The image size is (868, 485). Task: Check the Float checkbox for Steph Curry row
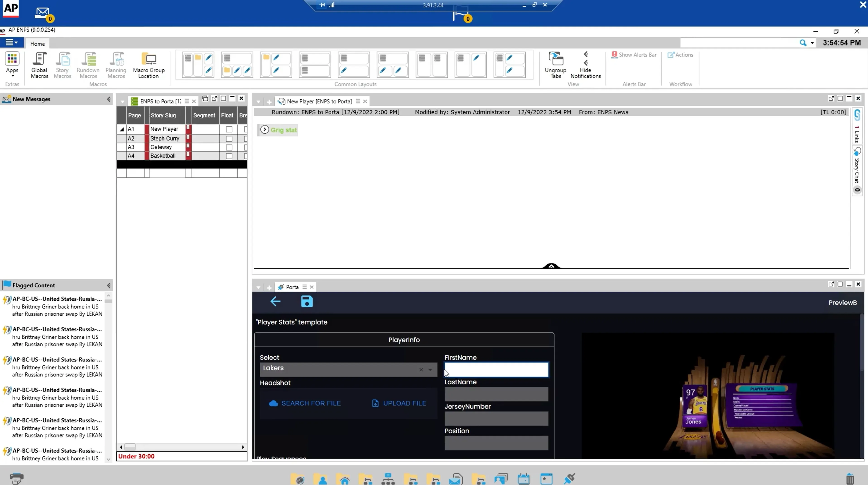point(229,139)
